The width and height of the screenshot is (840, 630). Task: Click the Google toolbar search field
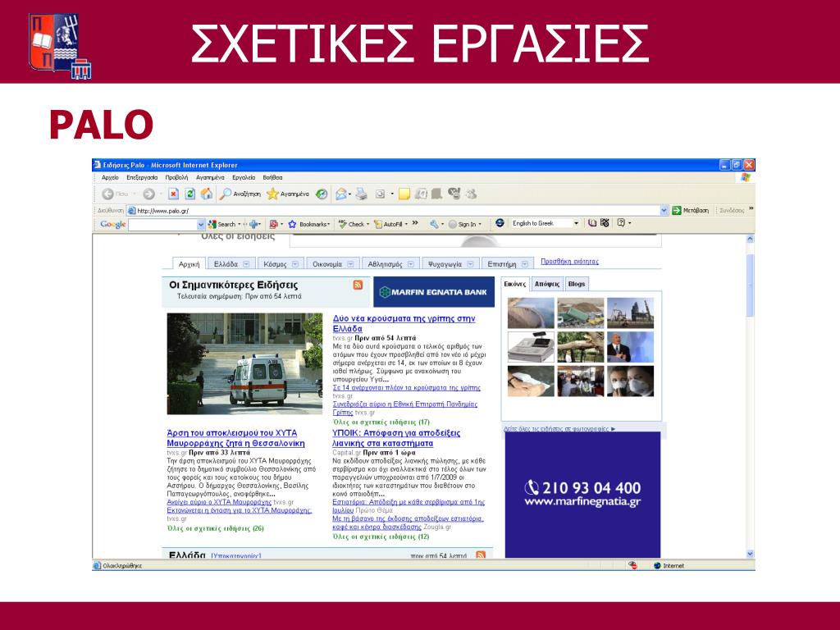[x=163, y=225]
